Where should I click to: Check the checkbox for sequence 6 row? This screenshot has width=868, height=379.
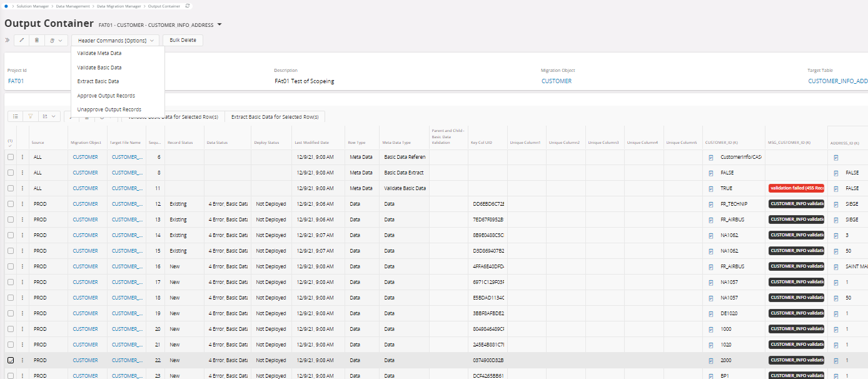10,157
